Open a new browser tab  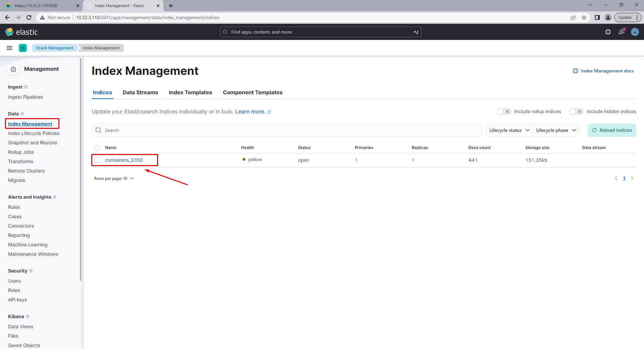point(171,6)
